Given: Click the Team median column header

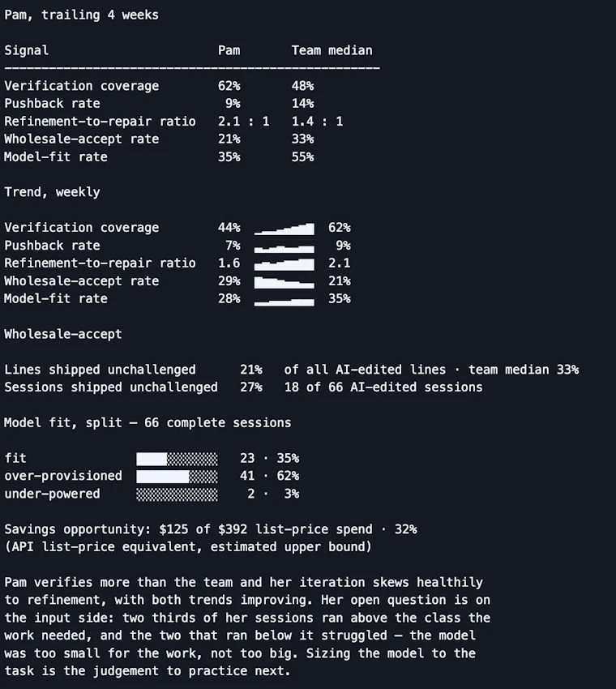Looking at the screenshot, I should tap(332, 50).
